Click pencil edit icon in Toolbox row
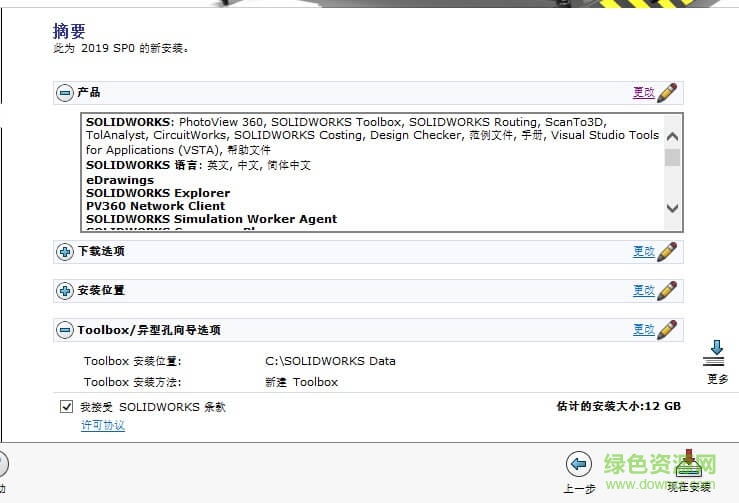The width and height of the screenshot is (739, 503). click(x=667, y=330)
